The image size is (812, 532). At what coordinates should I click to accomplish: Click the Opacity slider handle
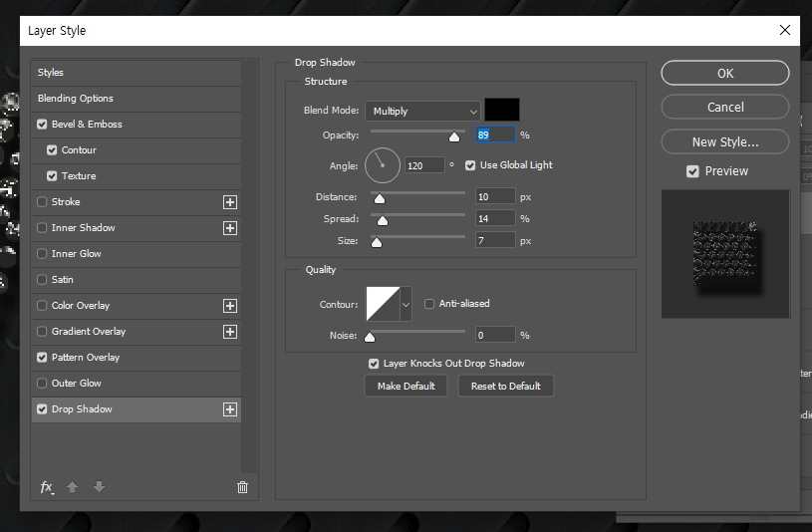(454, 136)
